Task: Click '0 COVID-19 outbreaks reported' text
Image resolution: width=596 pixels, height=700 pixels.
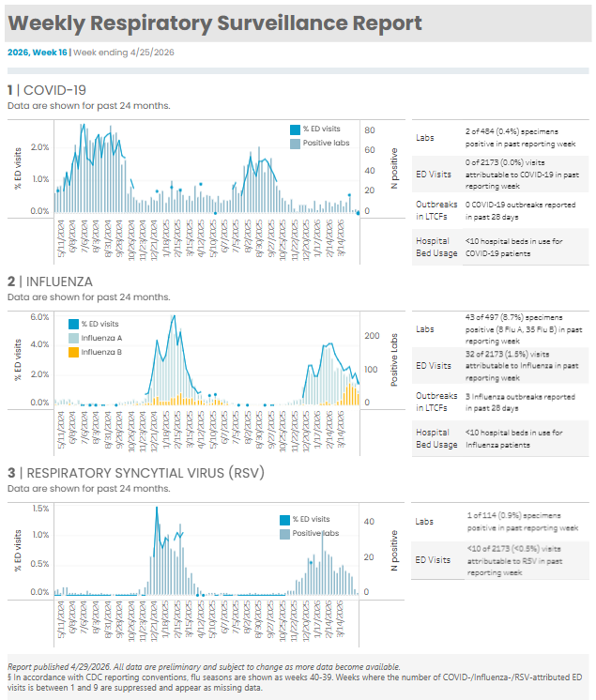Action: click(520, 205)
